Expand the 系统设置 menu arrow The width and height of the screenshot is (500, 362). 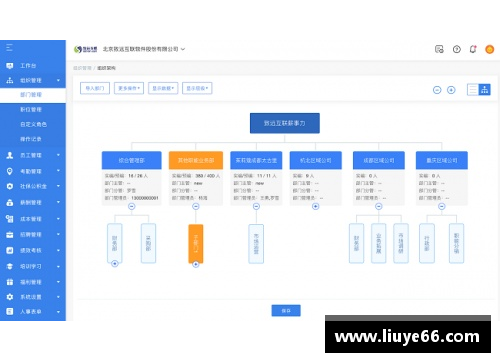click(x=58, y=297)
